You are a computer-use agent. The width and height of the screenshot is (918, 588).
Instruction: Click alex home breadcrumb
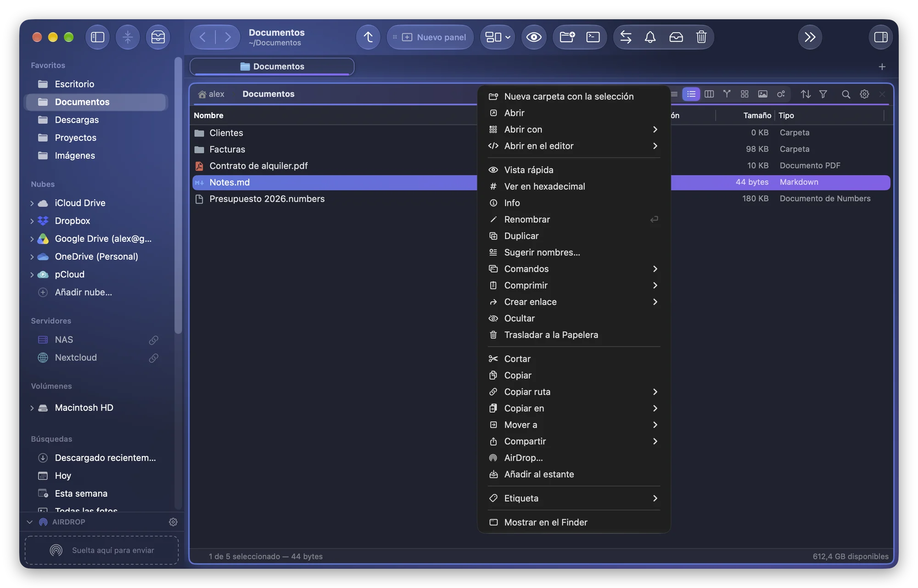(212, 94)
